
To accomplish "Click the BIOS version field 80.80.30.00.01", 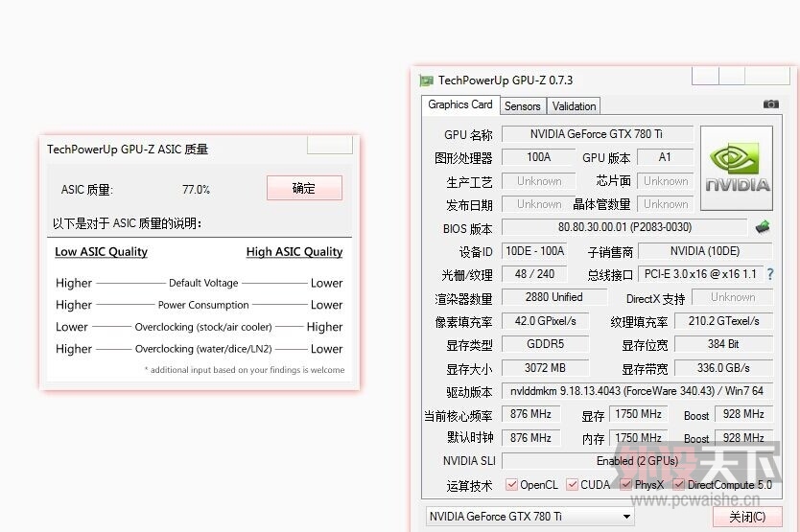I will coord(624,227).
